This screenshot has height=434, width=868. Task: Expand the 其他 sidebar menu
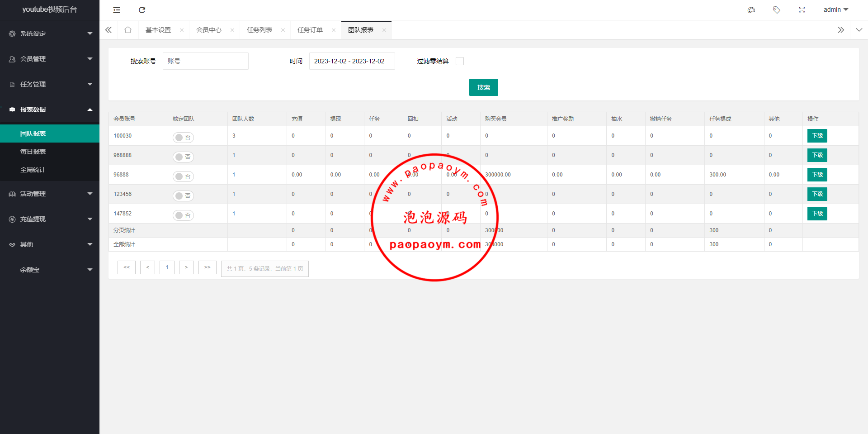50,244
